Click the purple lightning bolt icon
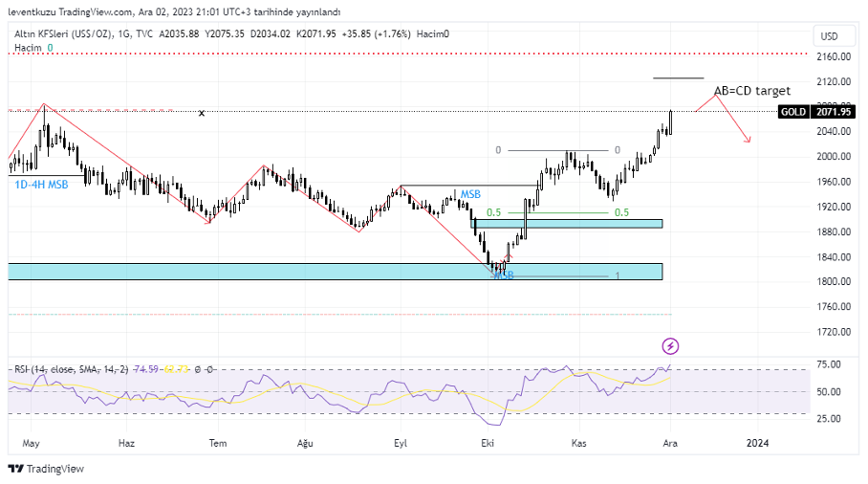Viewport: 868px width, 484px height. [670, 345]
